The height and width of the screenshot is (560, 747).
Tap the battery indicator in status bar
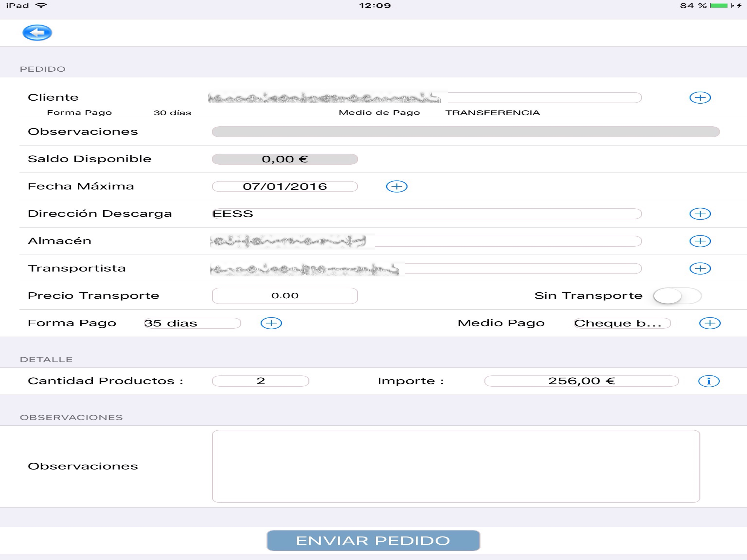pyautogui.click(x=722, y=6)
